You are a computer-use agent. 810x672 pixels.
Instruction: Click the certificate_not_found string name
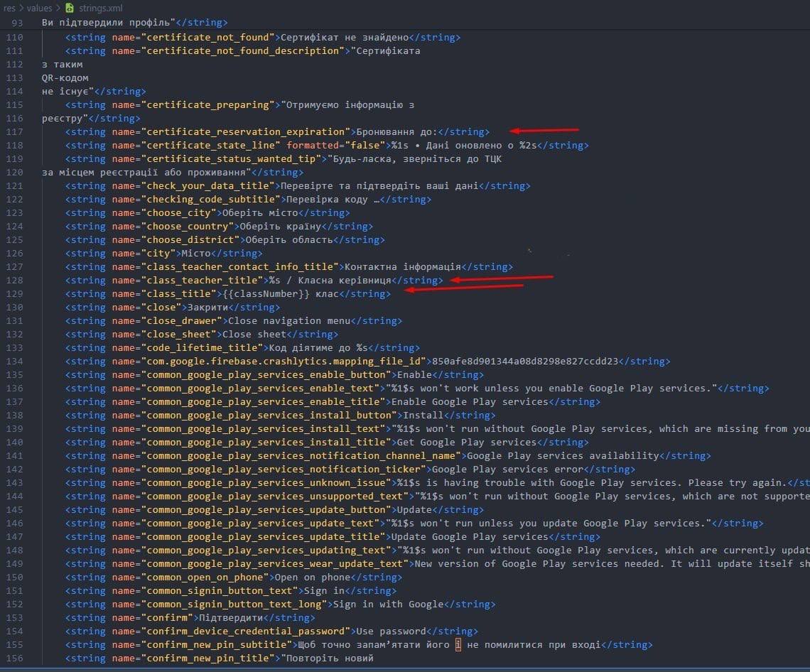point(210,38)
